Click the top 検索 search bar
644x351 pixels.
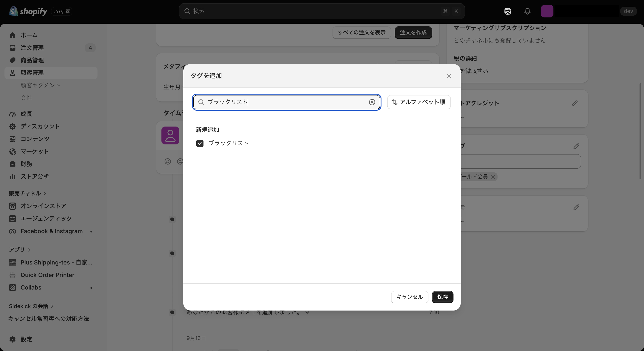tap(322, 11)
